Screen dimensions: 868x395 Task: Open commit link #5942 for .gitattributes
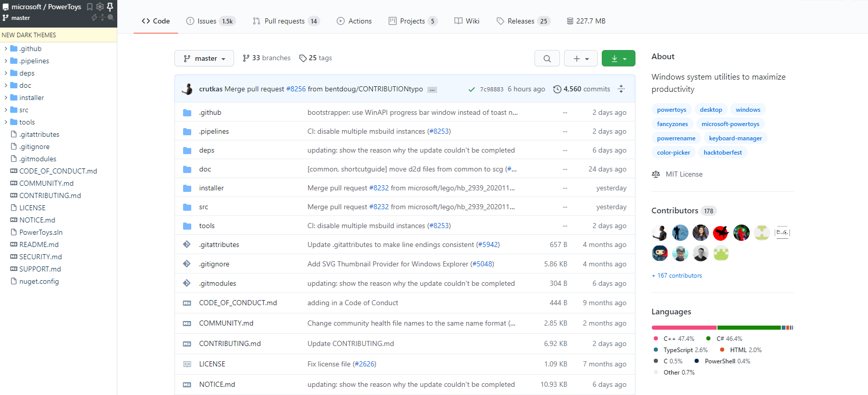(488, 244)
